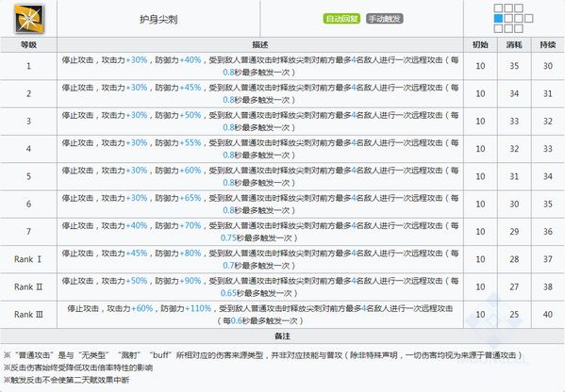The height and width of the screenshot is (392, 565).
Task: Click 消耗 value 28 in Rank I row
Action: pos(514,259)
